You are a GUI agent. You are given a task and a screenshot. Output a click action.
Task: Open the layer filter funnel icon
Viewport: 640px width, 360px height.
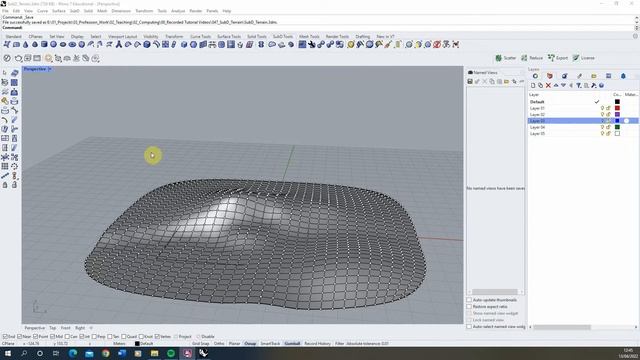point(579,85)
